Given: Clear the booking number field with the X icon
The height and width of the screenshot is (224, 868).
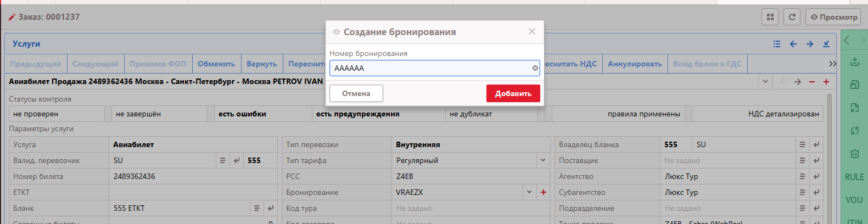Looking at the screenshot, I should coord(535,68).
